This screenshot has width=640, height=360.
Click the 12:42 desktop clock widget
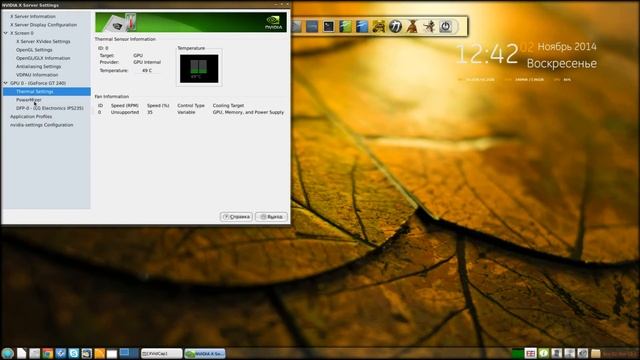tap(487, 54)
